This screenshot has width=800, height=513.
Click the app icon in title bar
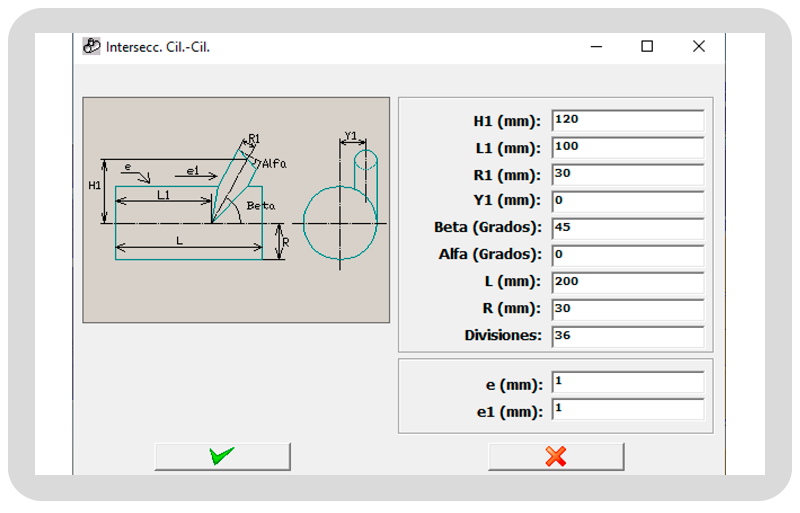[x=91, y=46]
